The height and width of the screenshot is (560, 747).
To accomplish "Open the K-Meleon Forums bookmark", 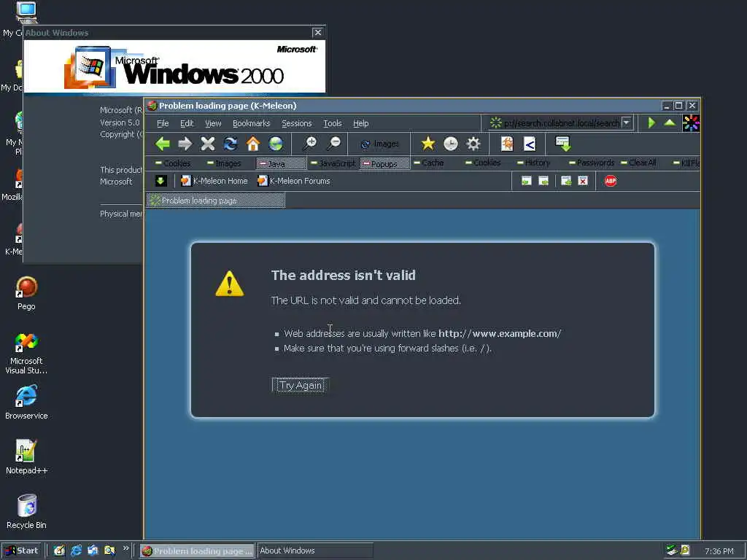I will pyautogui.click(x=293, y=181).
